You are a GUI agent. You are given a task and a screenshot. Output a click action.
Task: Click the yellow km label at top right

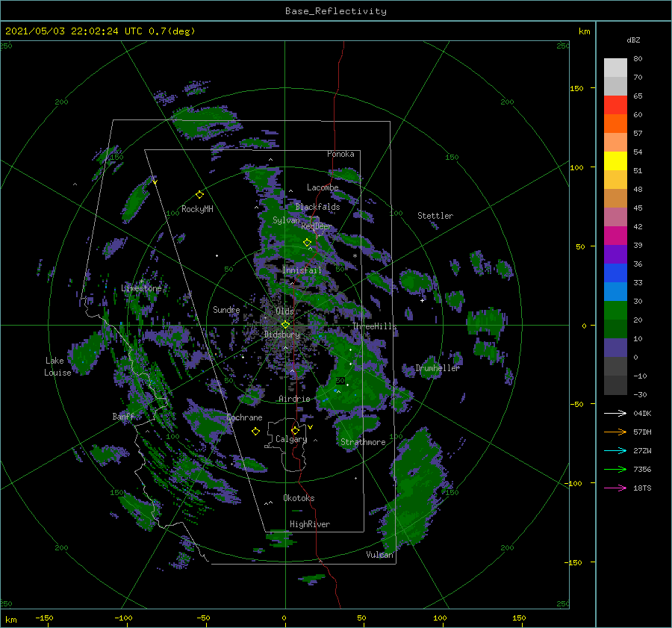click(x=584, y=31)
